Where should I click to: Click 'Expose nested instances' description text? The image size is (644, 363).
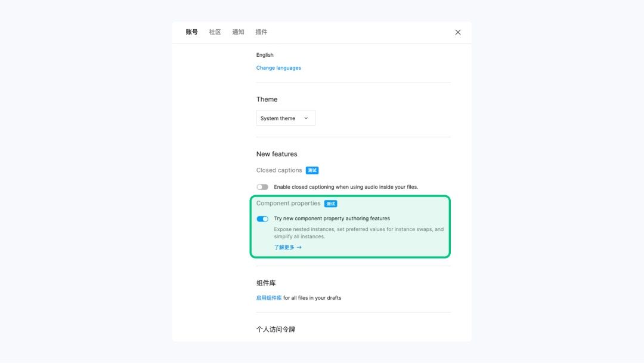(358, 233)
